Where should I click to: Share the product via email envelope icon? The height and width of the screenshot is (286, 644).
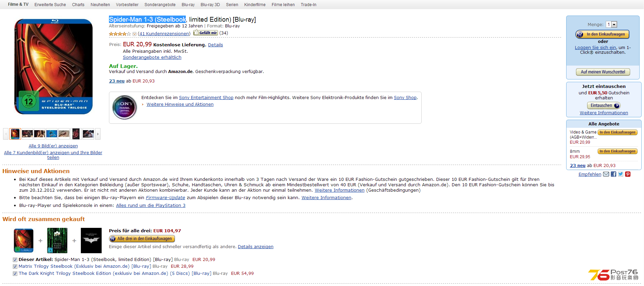pos(606,174)
